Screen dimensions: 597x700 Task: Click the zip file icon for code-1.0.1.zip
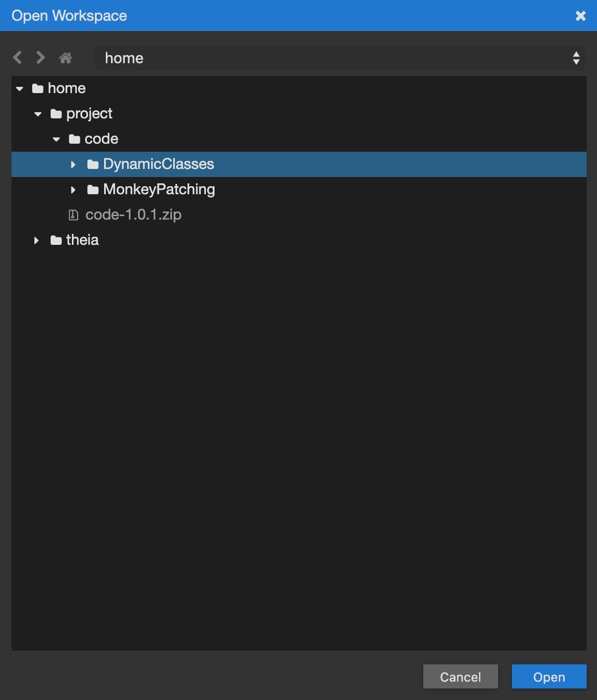74,215
